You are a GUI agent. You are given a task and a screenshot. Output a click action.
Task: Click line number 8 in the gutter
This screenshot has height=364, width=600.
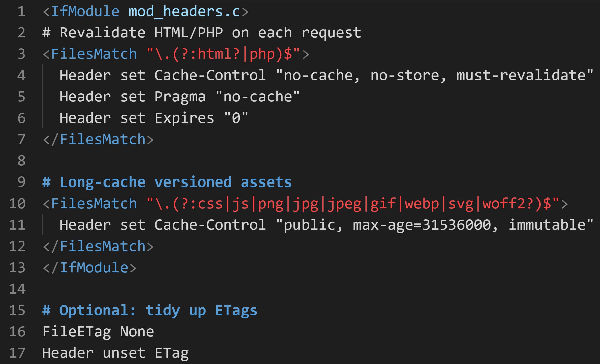point(21,161)
